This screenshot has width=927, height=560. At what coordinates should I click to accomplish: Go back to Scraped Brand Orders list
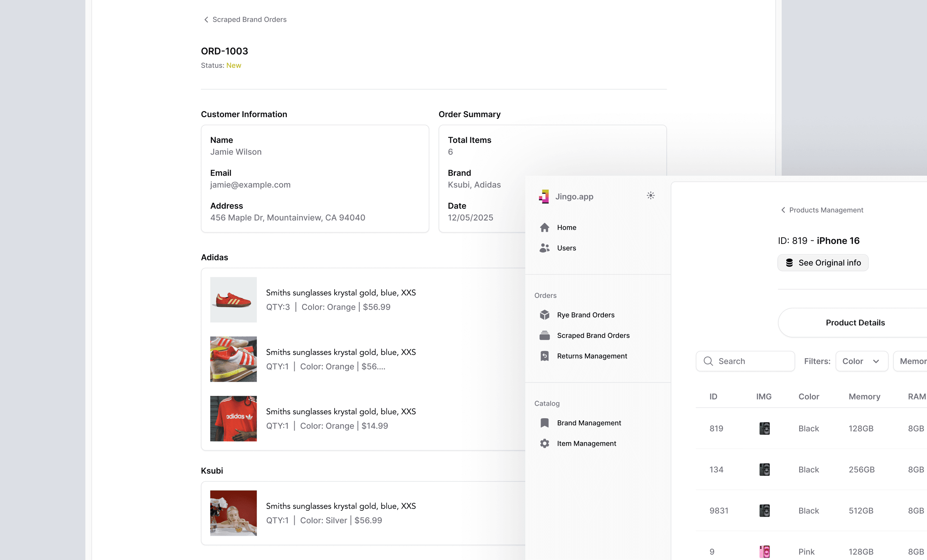point(245,20)
